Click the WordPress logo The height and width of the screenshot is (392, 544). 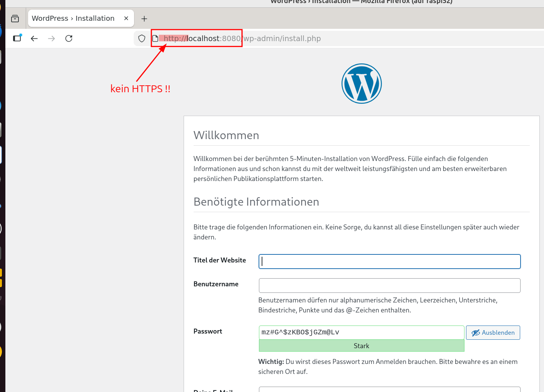(x=362, y=83)
